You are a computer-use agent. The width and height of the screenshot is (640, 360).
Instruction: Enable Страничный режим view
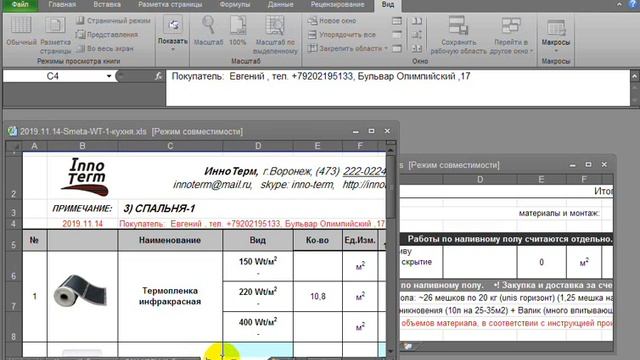tap(113, 20)
